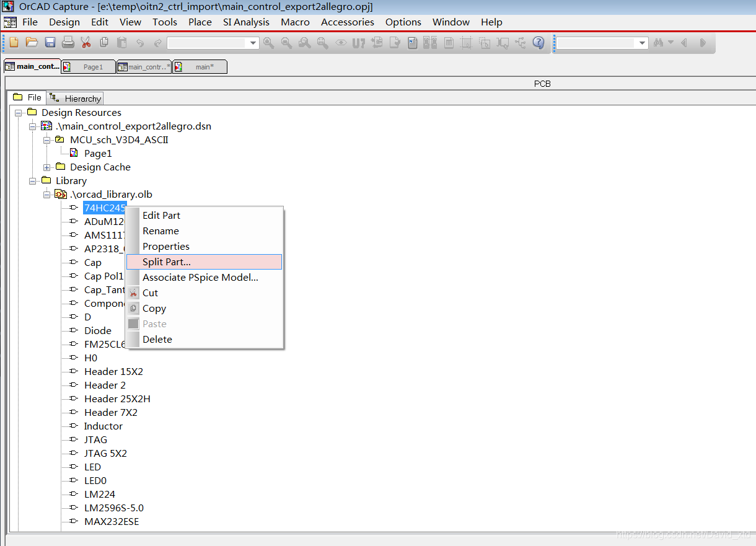Select Associate PSpice Model... menu entry

204,277
